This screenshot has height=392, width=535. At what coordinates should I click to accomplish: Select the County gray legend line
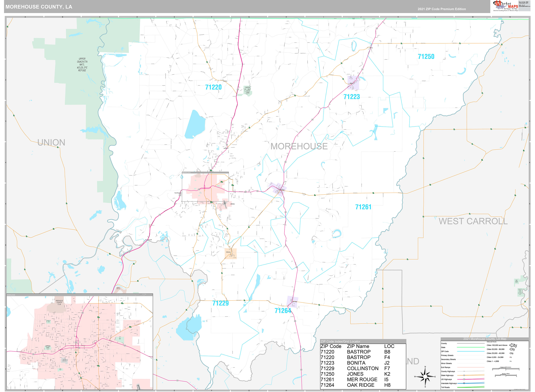471,343
